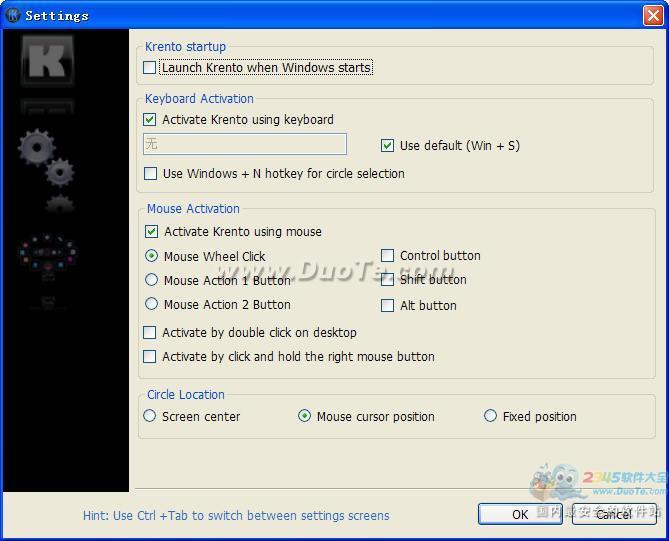Screen dimensions: 669x541
Task: Open the gears settings sidebar icon
Action: pos(47,158)
